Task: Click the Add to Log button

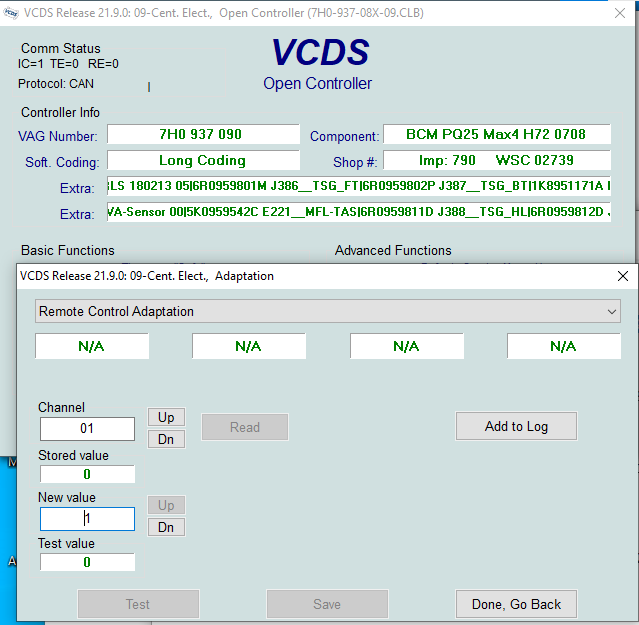Action: (x=516, y=426)
